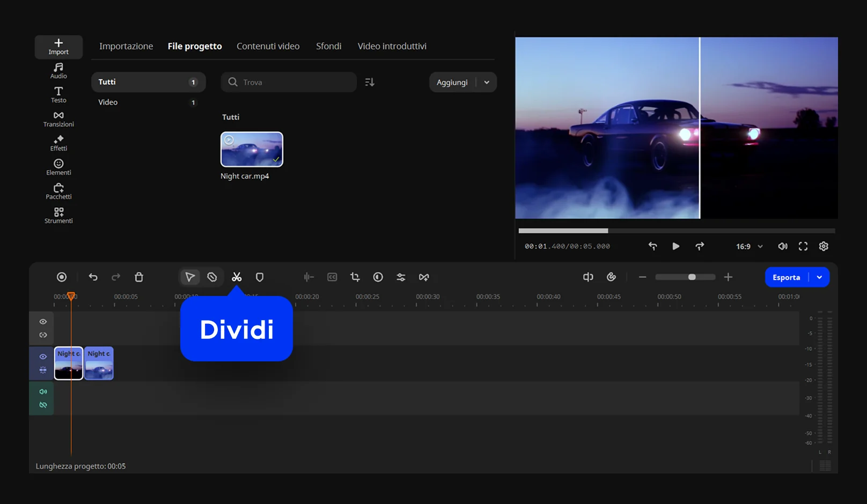Click the trash delete icon
Viewport: 867px width, 504px height.
tap(139, 277)
